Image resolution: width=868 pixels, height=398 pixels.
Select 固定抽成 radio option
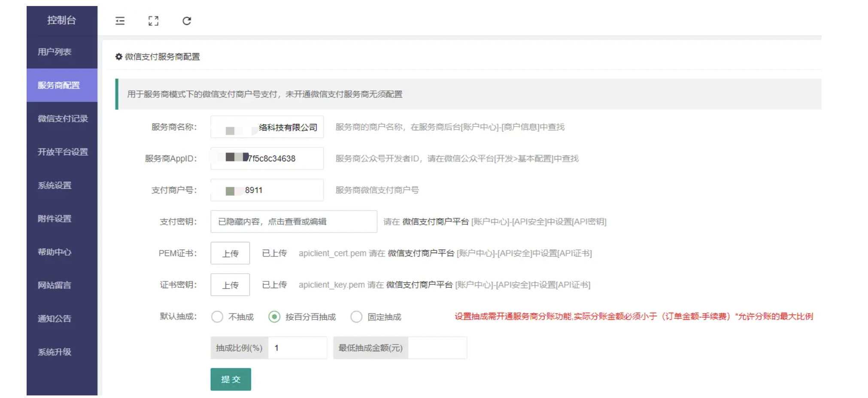point(356,317)
